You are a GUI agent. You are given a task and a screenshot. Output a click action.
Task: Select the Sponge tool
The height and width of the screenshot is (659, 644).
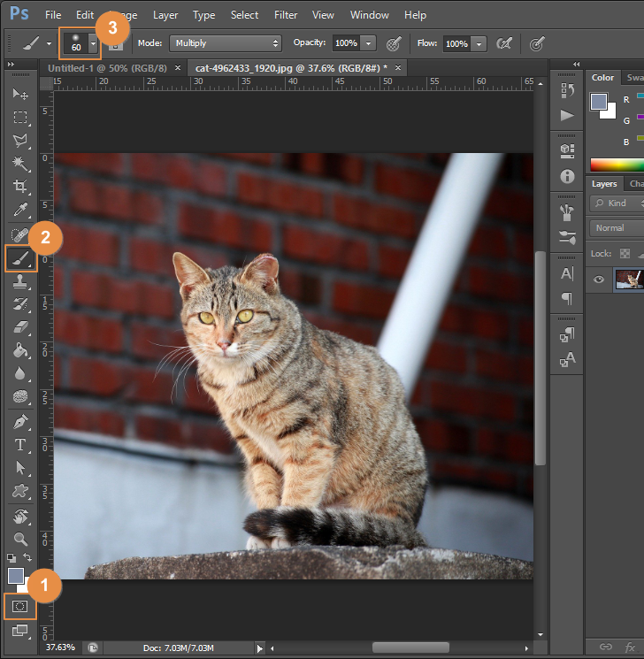tap(19, 396)
